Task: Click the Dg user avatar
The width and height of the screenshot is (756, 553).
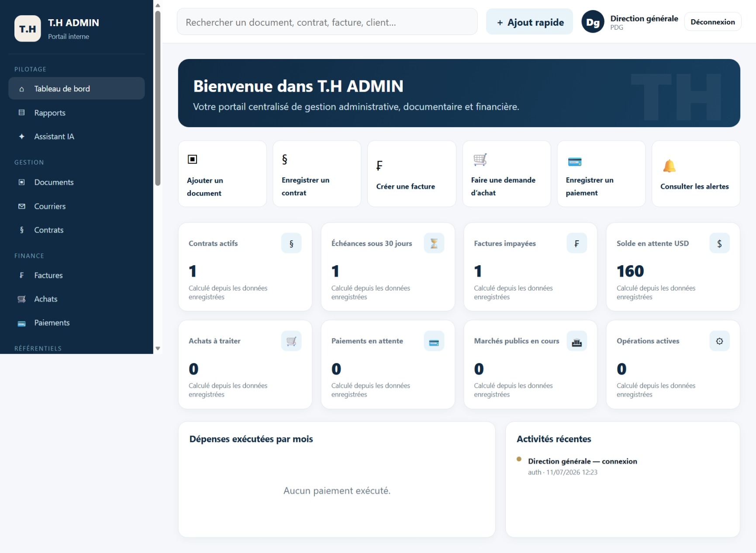Action: pos(593,22)
